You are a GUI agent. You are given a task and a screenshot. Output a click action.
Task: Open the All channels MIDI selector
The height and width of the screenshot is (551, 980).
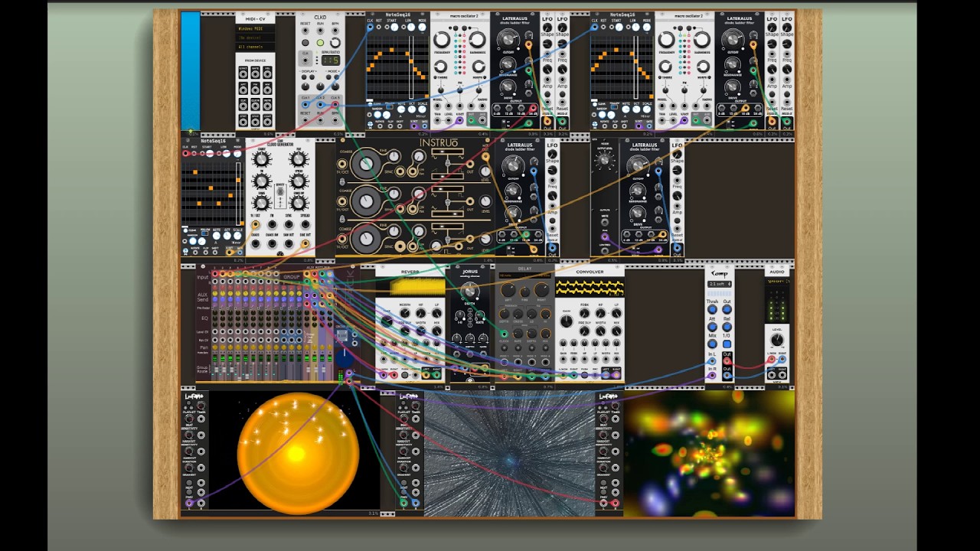pos(256,47)
